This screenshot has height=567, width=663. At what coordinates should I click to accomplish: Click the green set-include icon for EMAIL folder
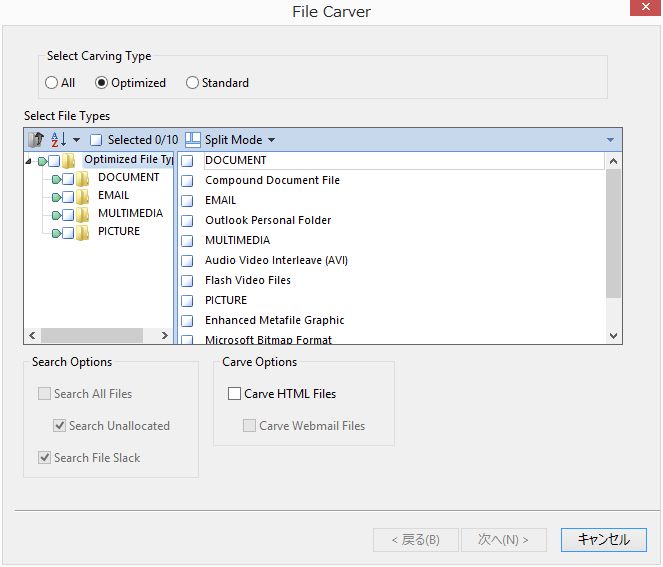56,197
